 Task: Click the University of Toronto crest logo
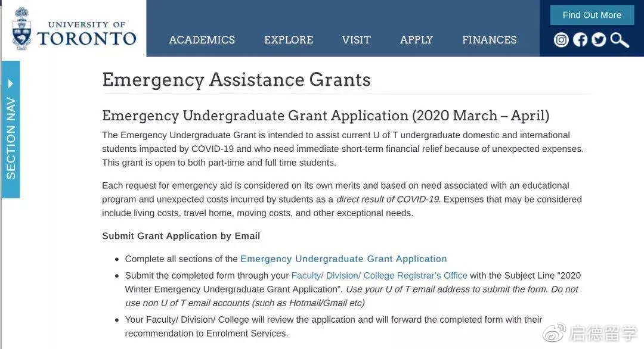(x=22, y=29)
